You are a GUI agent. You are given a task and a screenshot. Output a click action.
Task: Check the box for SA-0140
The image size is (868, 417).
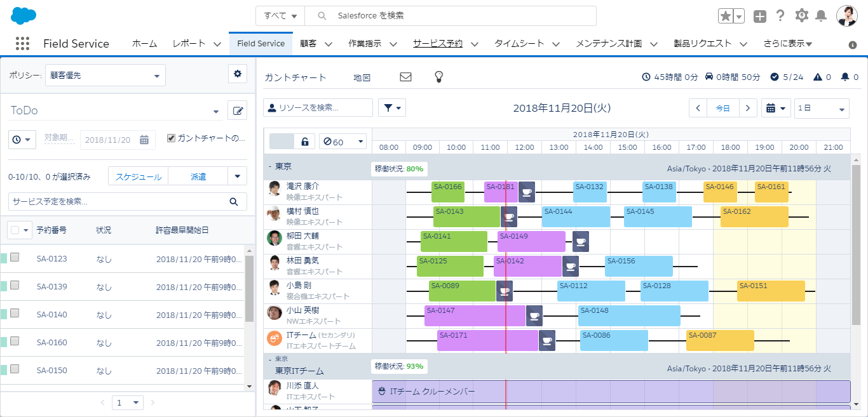[15, 313]
